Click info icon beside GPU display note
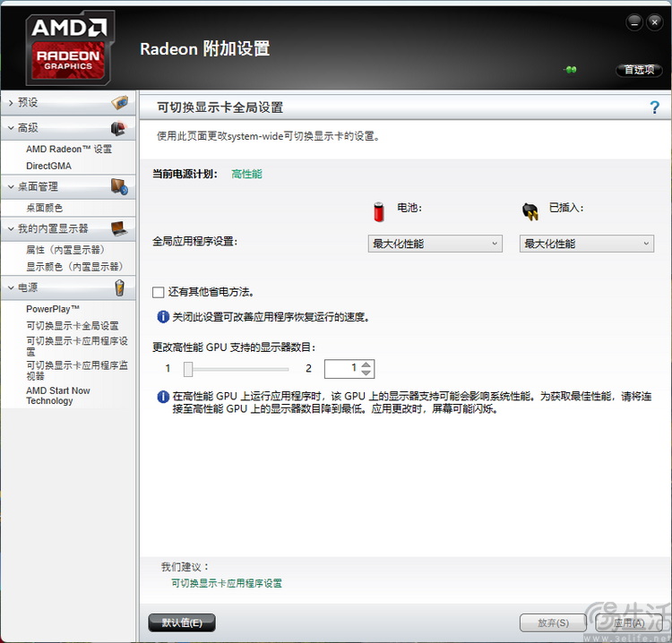The height and width of the screenshot is (643, 672). pyautogui.click(x=163, y=397)
